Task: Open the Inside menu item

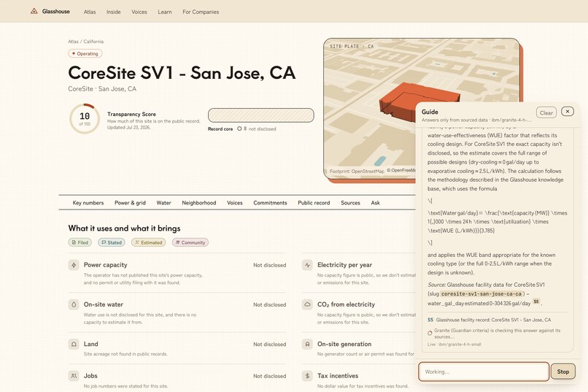Action: pos(113,12)
